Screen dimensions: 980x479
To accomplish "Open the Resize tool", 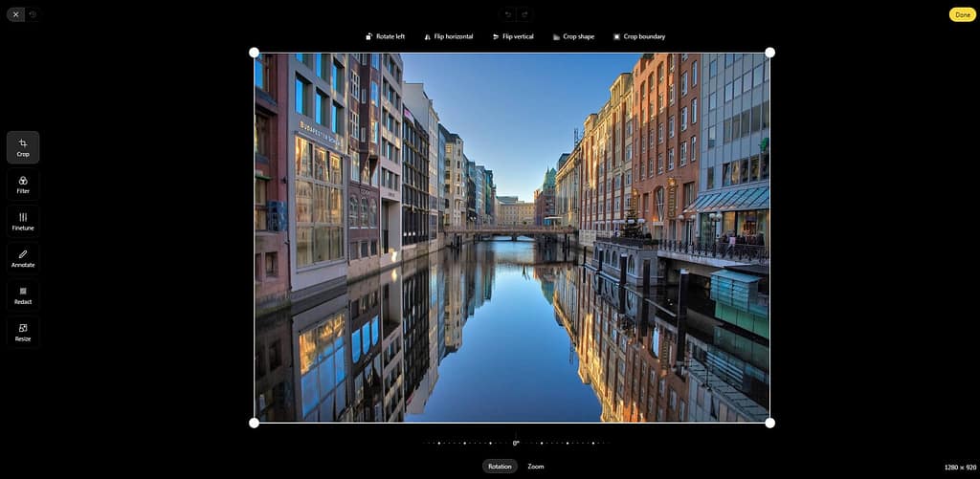I will tap(23, 332).
